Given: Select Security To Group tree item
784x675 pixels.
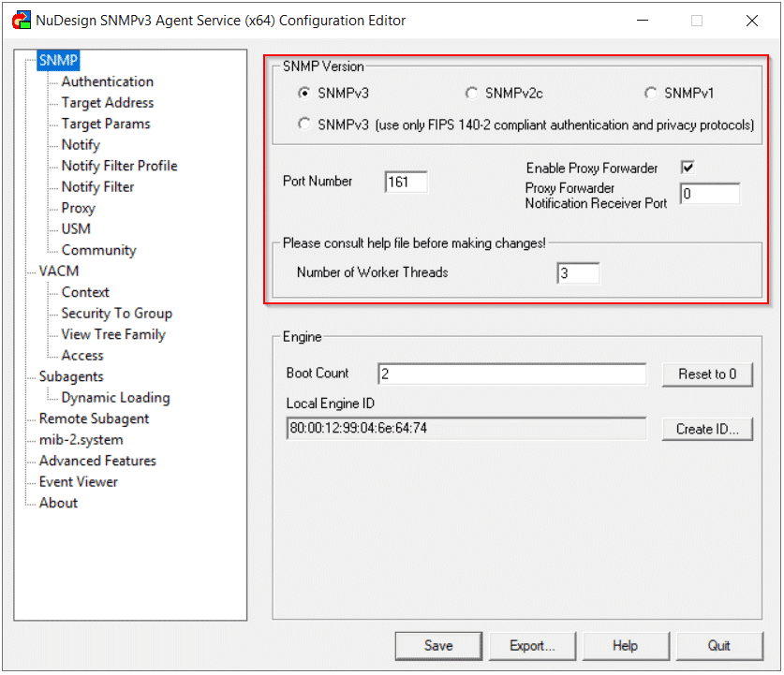Looking at the screenshot, I should pyautogui.click(x=116, y=314).
